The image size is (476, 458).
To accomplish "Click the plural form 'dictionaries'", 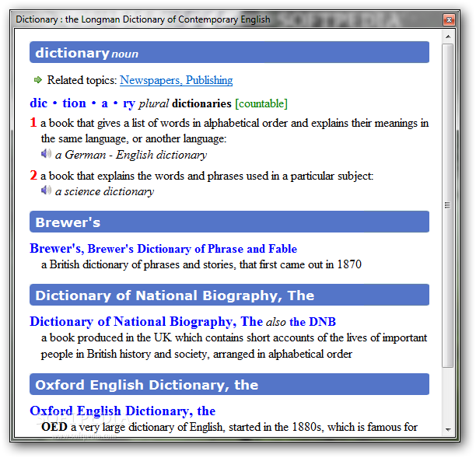I will [x=202, y=103].
